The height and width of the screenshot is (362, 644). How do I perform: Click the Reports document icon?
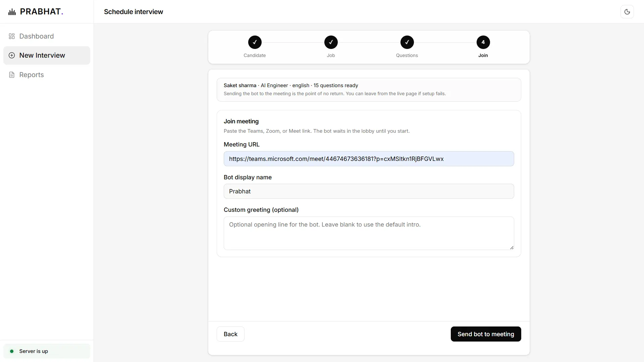pos(12,75)
